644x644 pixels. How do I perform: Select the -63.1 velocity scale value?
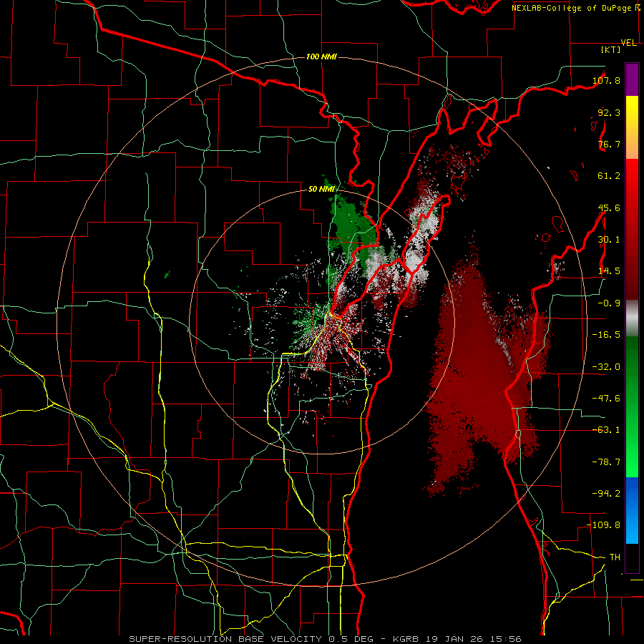tap(606, 430)
